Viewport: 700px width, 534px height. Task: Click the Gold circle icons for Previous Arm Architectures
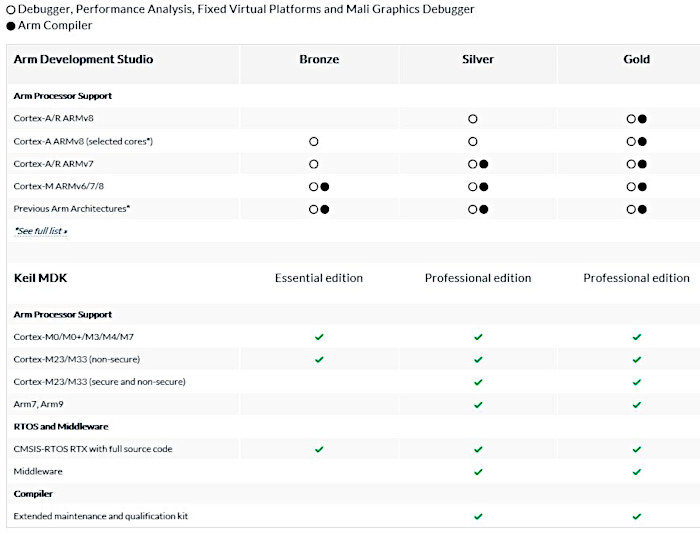pyautogui.click(x=636, y=209)
